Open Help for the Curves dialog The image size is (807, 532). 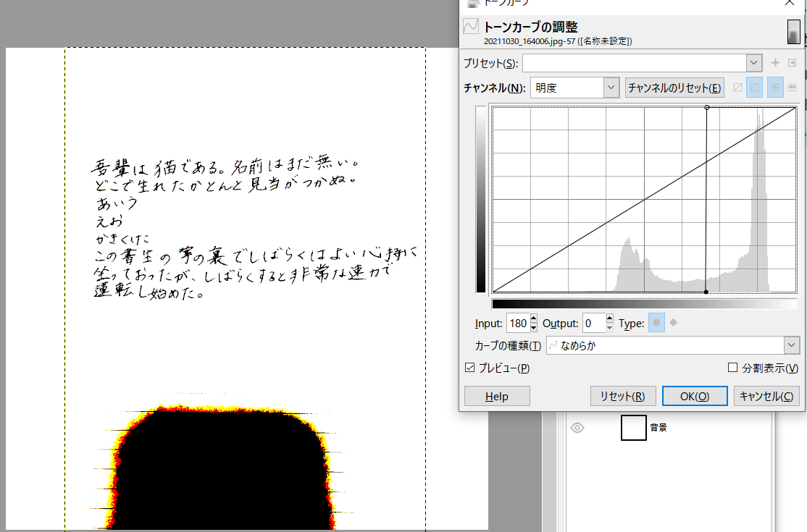click(x=496, y=396)
